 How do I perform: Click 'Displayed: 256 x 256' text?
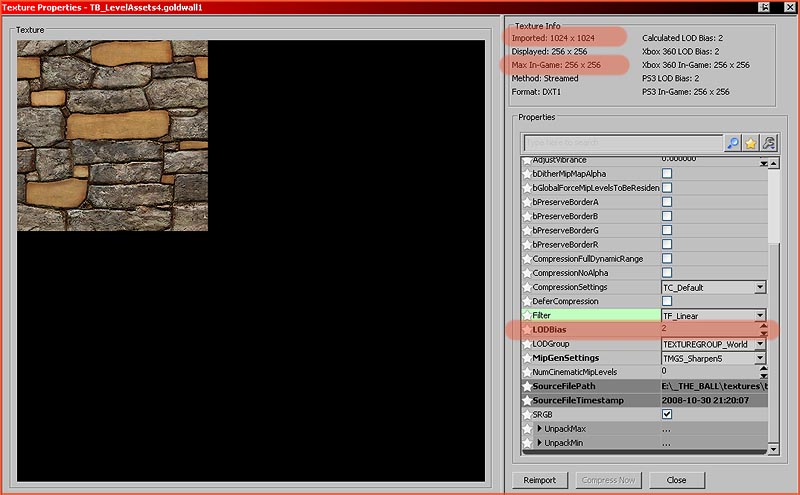549,52
